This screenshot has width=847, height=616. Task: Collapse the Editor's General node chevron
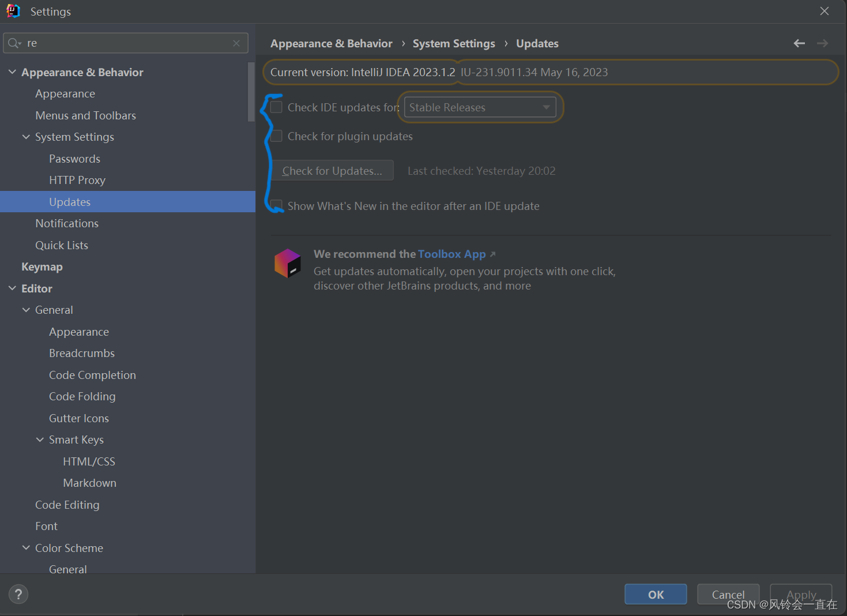click(x=26, y=310)
